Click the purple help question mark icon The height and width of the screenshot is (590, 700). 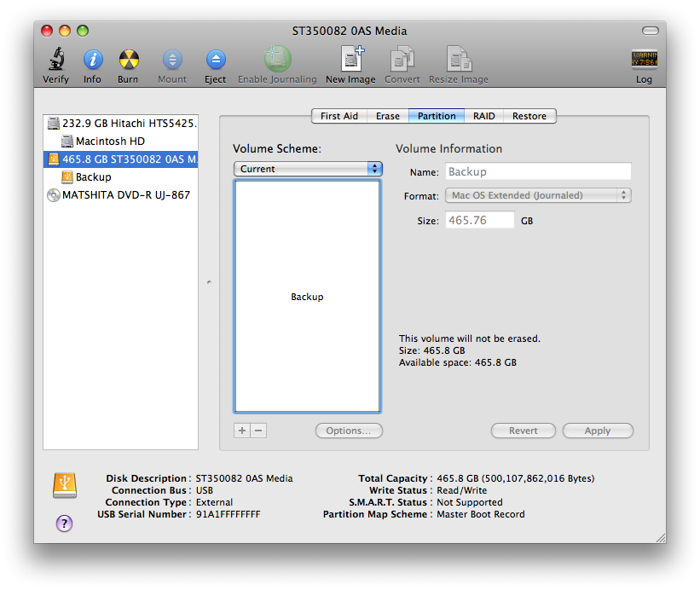(x=65, y=523)
